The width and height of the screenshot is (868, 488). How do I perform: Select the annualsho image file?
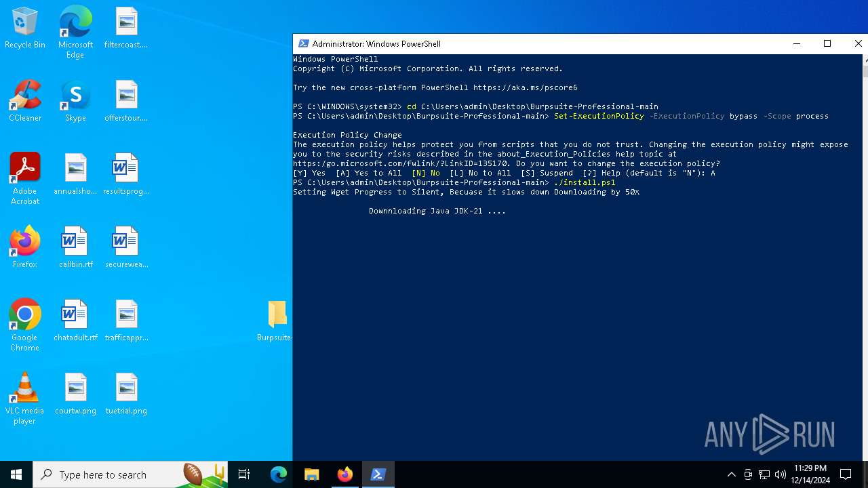coord(75,175)
